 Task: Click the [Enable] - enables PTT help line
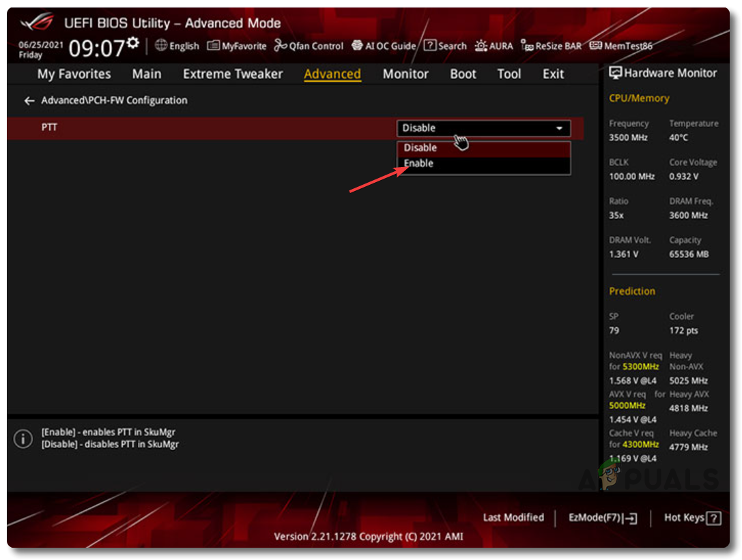(108, 432)
